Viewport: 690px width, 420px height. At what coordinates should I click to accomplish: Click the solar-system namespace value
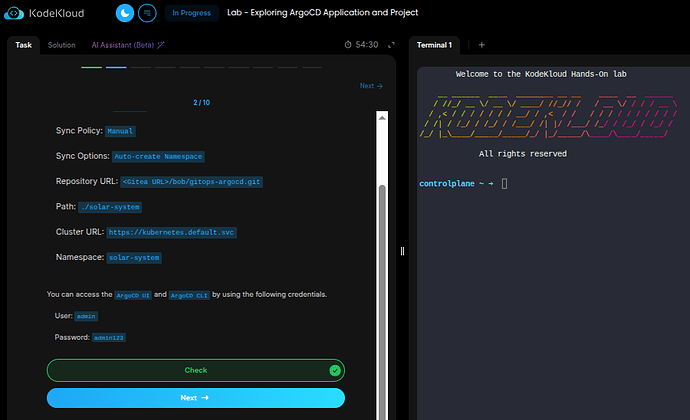134,258
